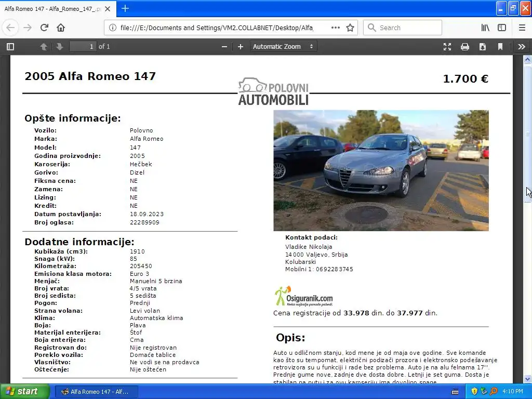Open the security shield tray icon

(x=474, y=392)
